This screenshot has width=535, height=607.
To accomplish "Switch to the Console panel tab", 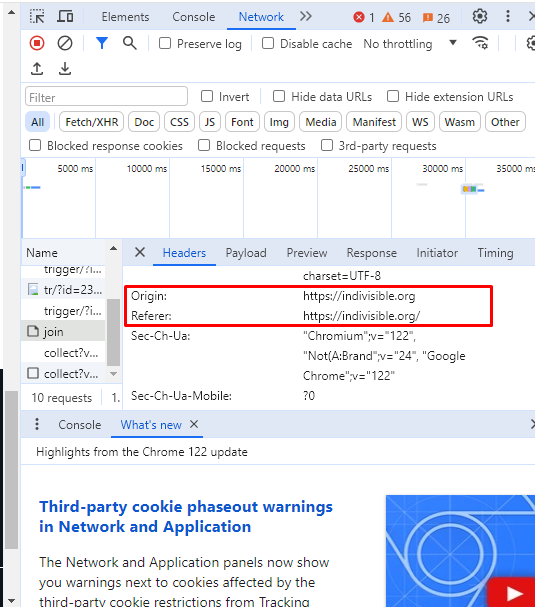I will point(194,17).
